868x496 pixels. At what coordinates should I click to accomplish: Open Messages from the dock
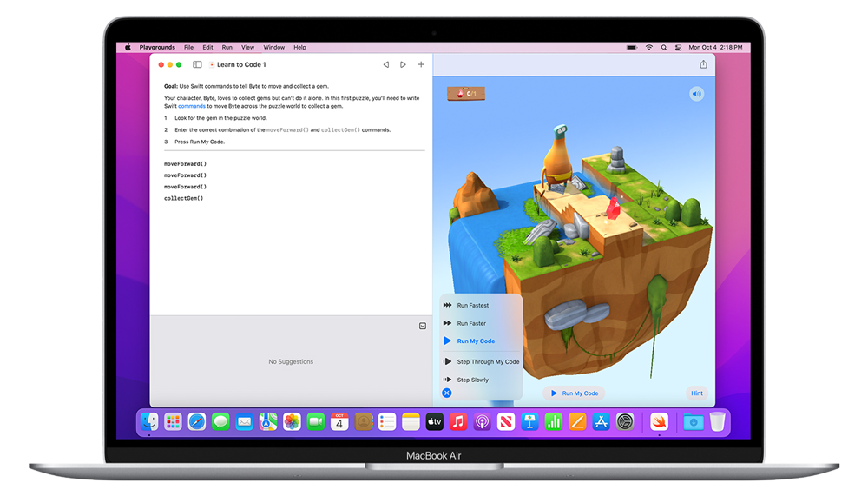220,422
